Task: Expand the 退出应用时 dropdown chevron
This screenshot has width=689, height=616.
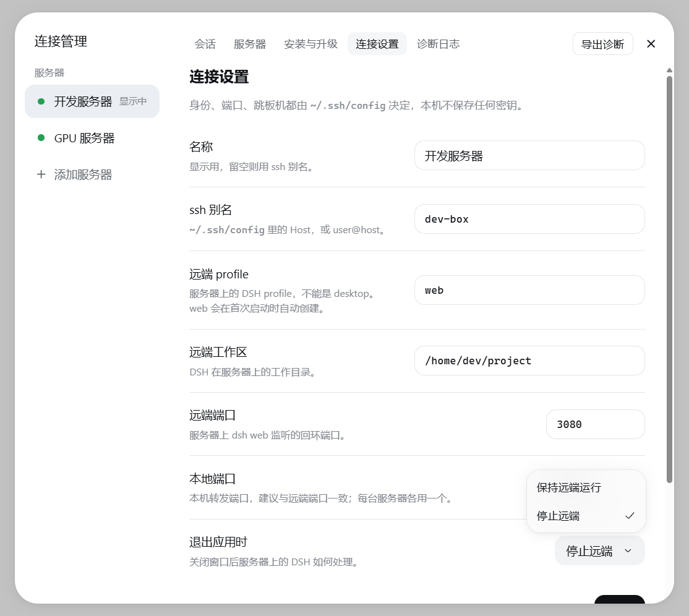Action: pos(628,550)
